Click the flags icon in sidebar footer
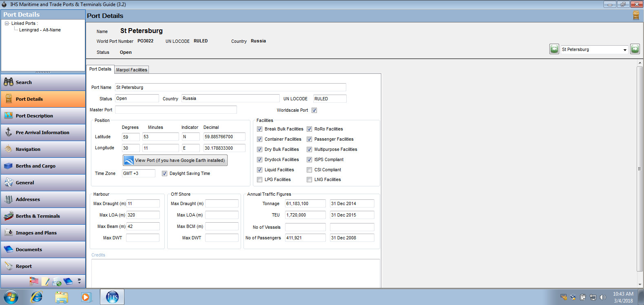Image resolution: width=644 pixels, height=305 pixels. tap(34, 281)
